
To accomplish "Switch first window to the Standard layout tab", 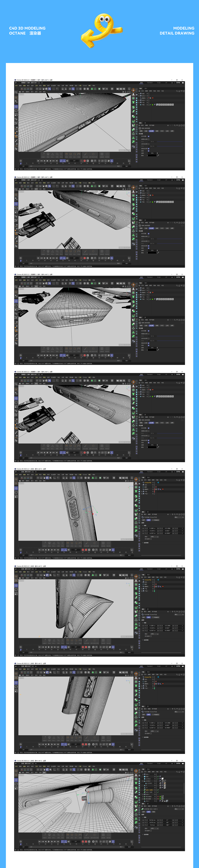I will (x=150, y=83).
